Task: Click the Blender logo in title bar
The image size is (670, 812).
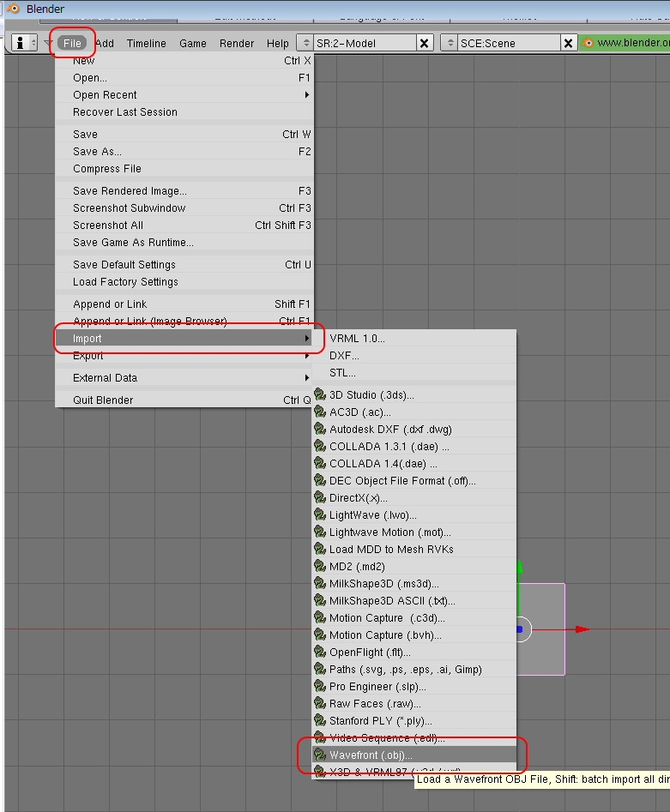Action: click(x=13, y=9)
